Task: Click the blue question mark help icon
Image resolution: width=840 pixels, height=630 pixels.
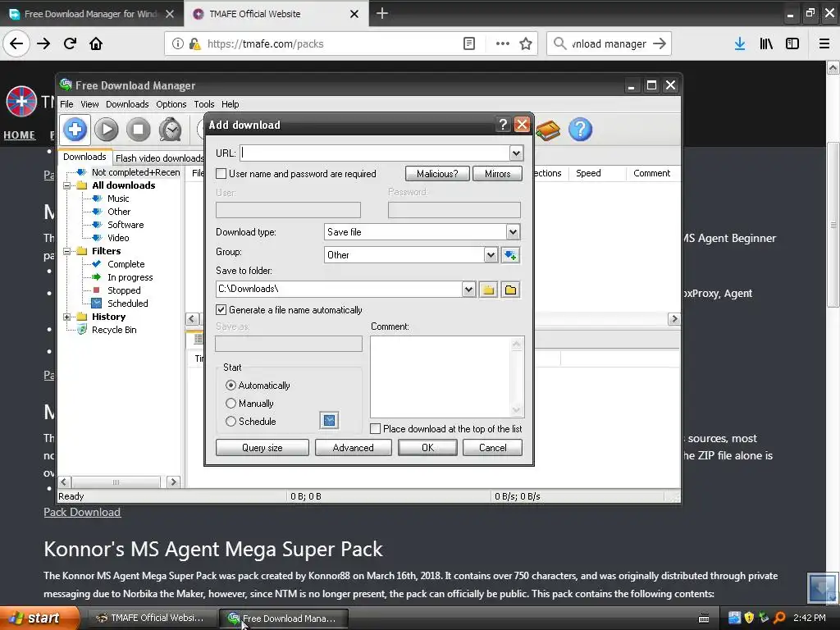Action: pyautogui.click(x=580, y=130)
